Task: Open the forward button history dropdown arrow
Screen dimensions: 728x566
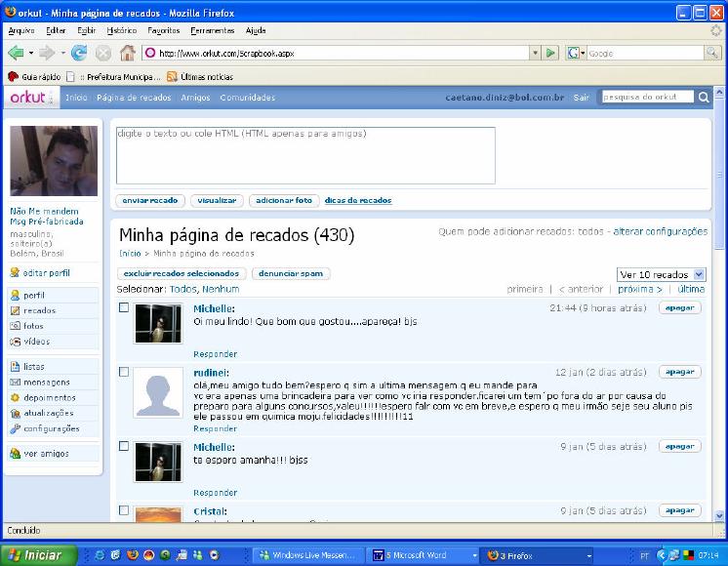Action: point(62,53)
